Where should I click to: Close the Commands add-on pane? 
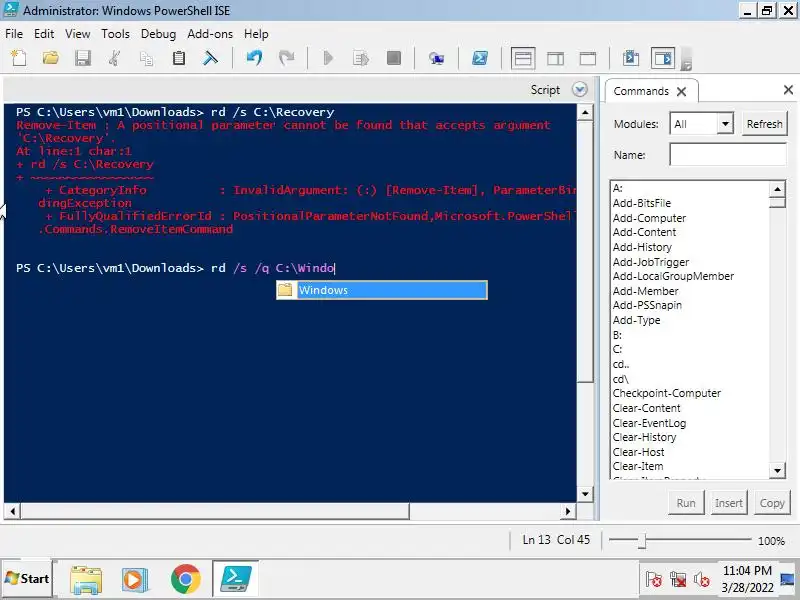(788, 90)
